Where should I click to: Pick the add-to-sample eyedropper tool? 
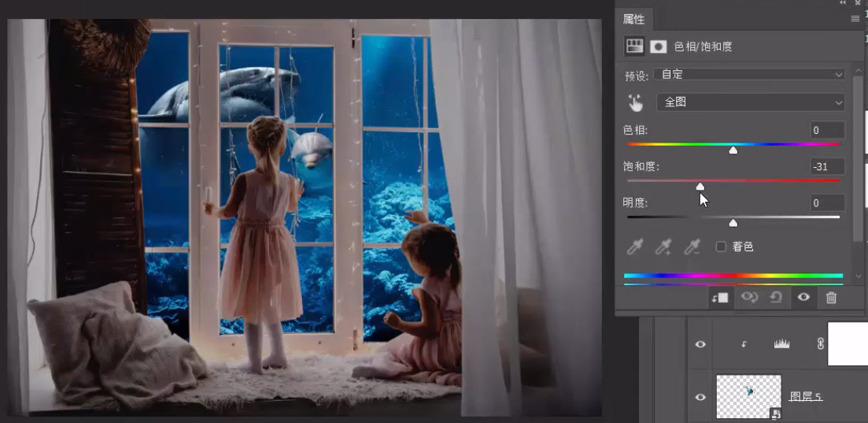pyautogui.click(x=663, y=247)
